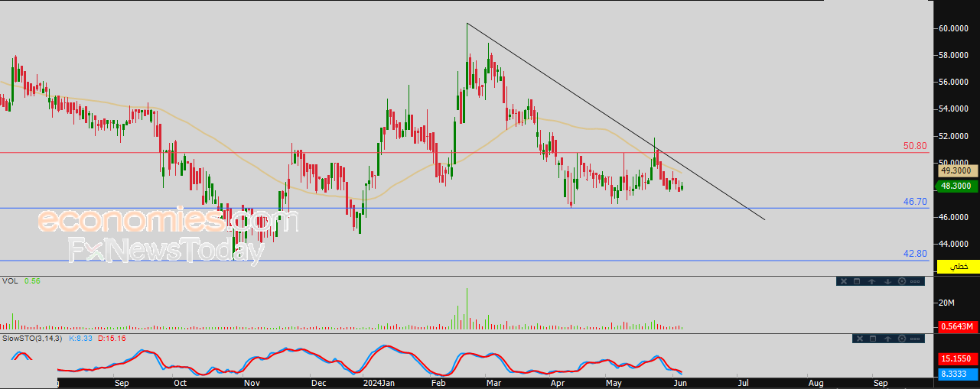Click the 42.80 support line label
This screenshot has height=389, width=980.
(915, 254)
